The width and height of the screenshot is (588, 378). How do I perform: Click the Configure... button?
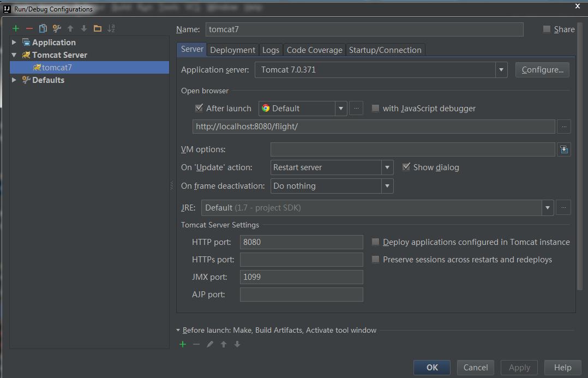542,70
